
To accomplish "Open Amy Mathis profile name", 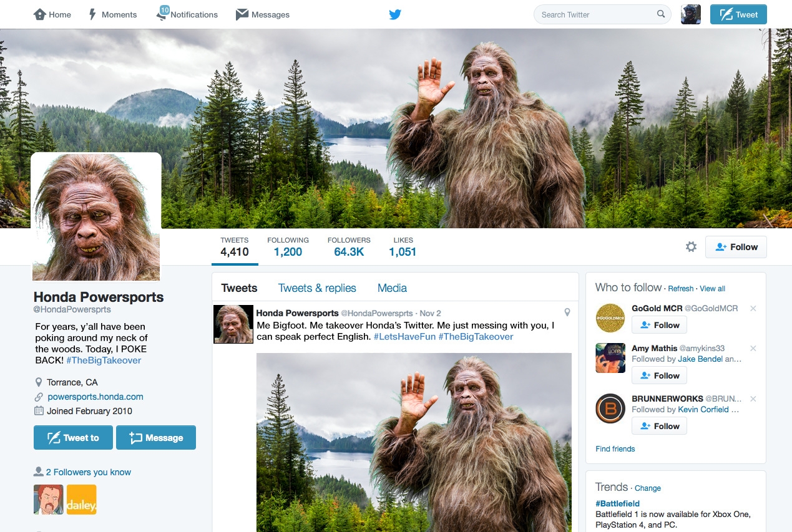I will coord(655,348).
